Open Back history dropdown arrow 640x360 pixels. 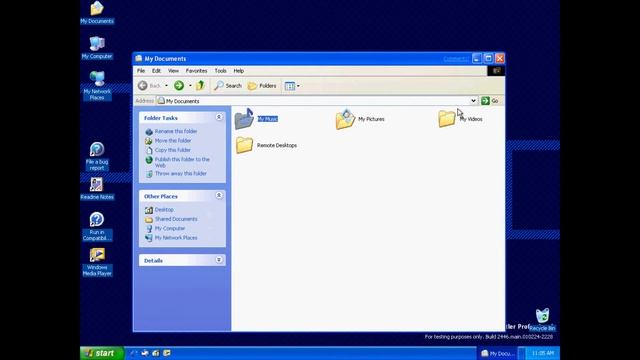pyautogui.click(x=166, y=86)
